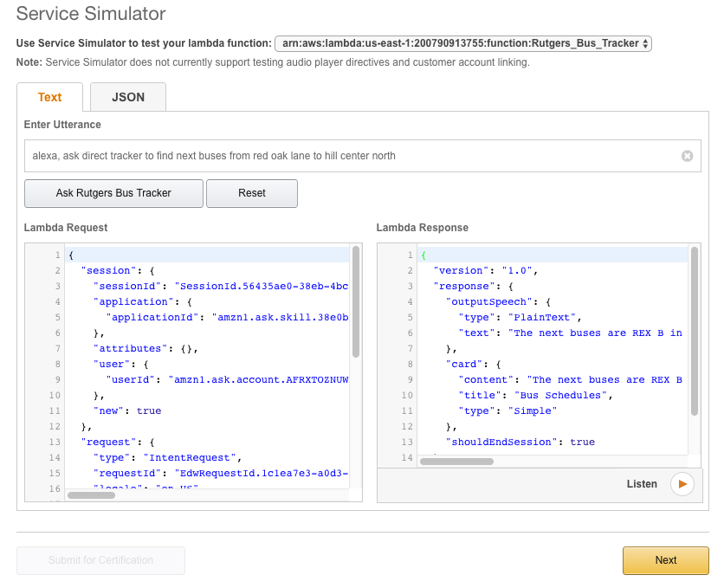Switch to the Text tab
The image size is (724, 588).
(x=50, y=97)
